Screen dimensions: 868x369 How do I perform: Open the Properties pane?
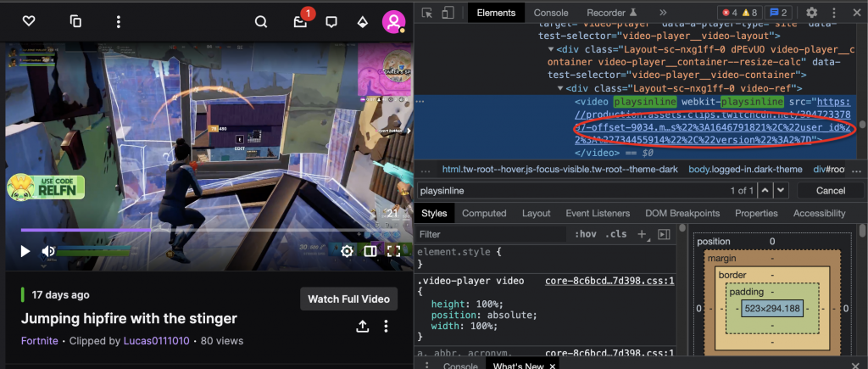[756, 213]
